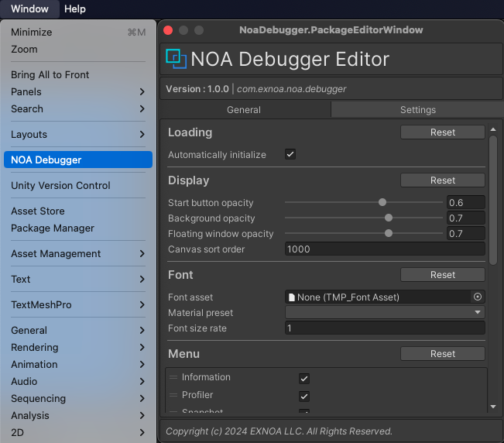Open the Material preset dropdown

click(385, 312)
